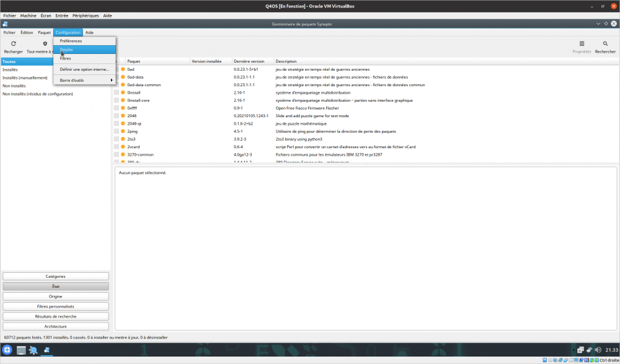Select Préférences in the Configuration menu
Screen dimensions: 620x364
[71, 41]
